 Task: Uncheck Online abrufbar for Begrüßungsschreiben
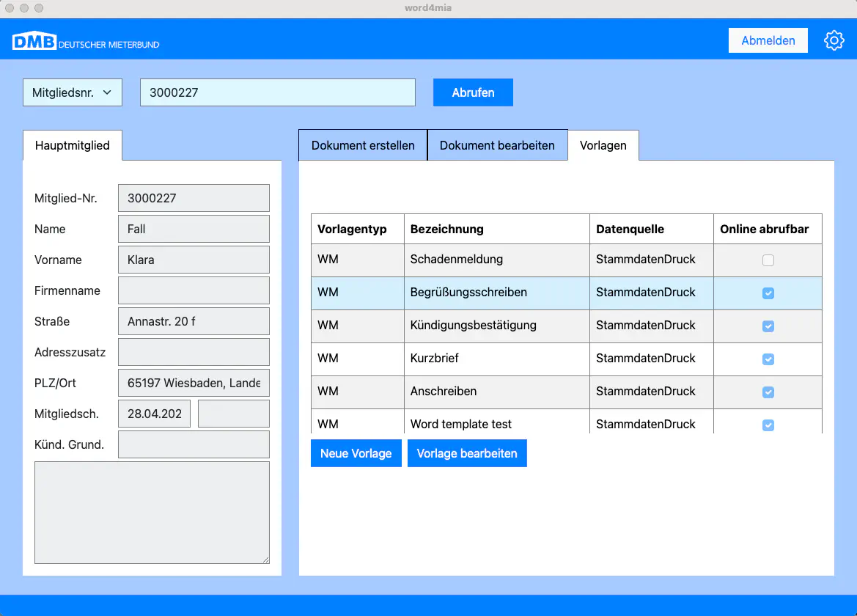768,293
